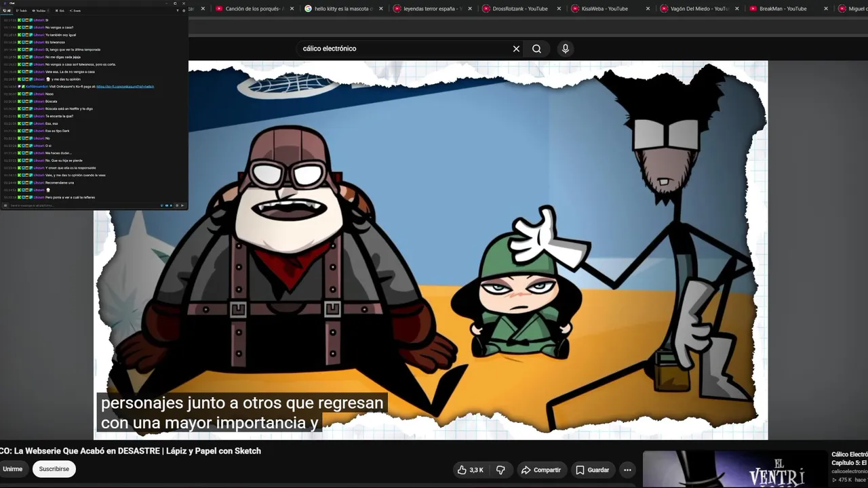Open the hamburger menu beside chat input
868x488 pixels.
pos(5,205)
